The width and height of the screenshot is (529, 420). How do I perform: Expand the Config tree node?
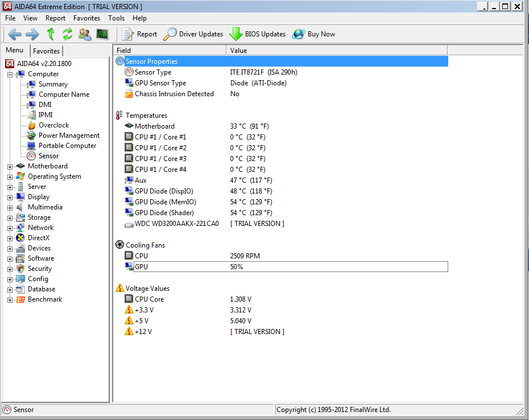[10, 279]
